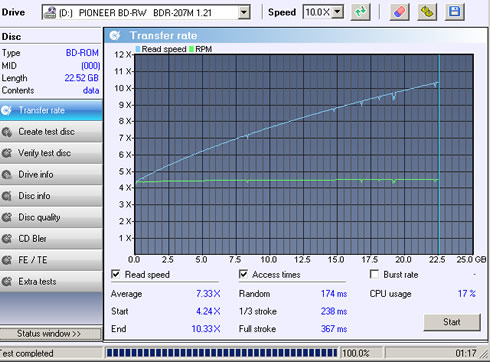Click the blue Read speed legend swatch
Image resolution: width=490 pixels, height=362 pixels.
click(x=138, y=49)
